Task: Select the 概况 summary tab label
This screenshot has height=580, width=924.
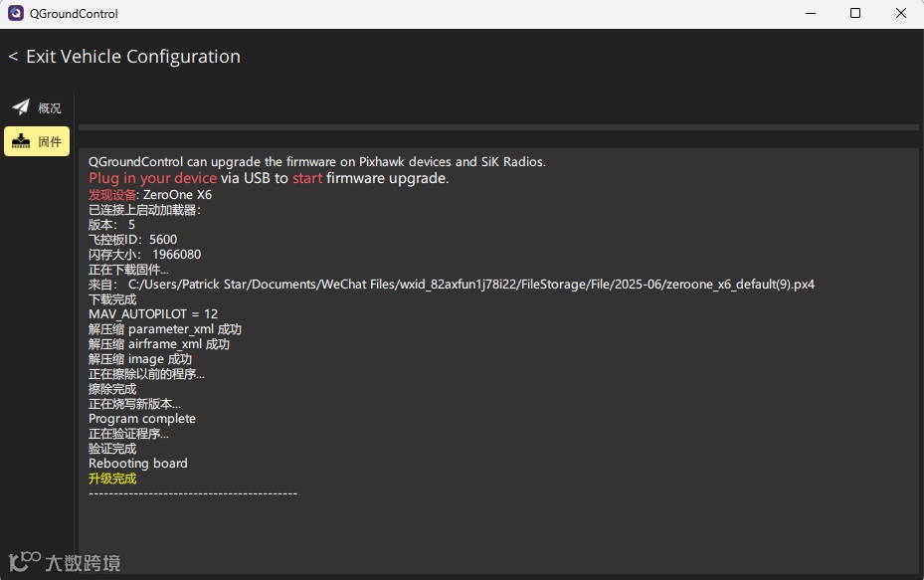Action: [50, 108]
